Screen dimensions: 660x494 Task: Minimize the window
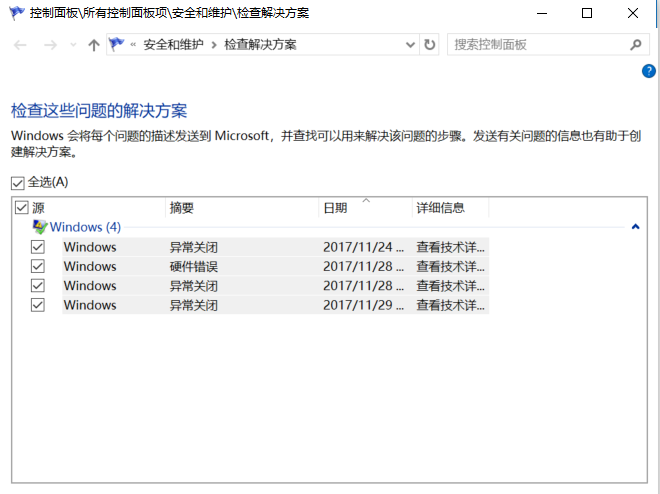542,13
